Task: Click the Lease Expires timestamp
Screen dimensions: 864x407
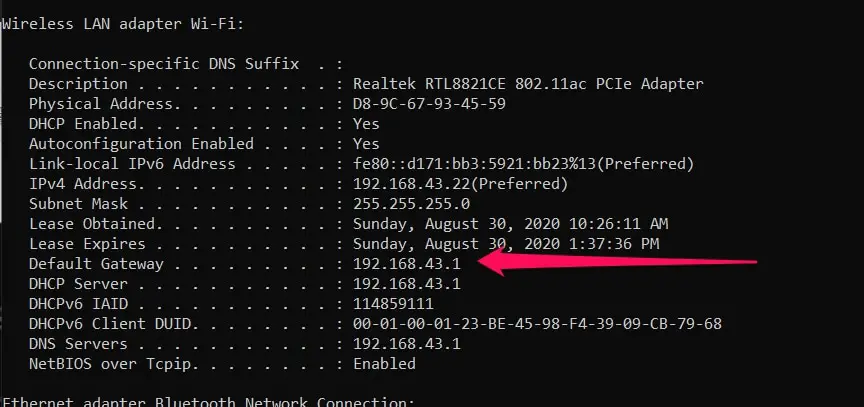Action: coord(506,244)
